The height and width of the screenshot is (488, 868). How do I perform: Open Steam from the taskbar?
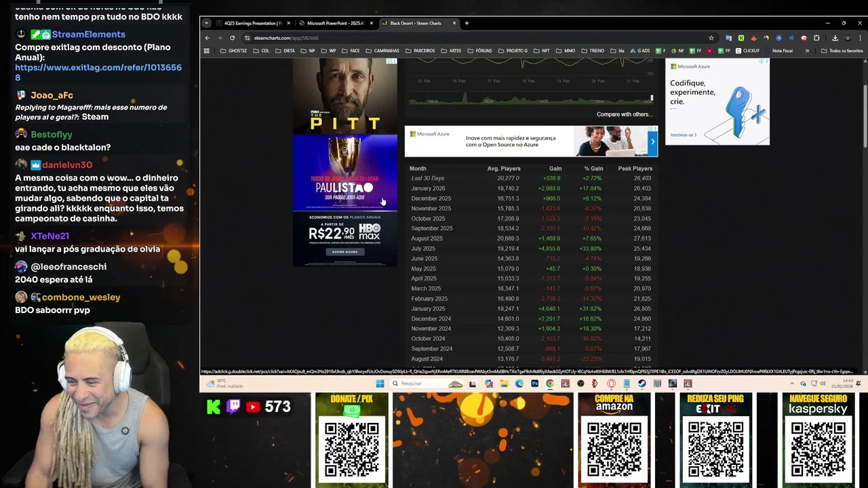(642, 384)
